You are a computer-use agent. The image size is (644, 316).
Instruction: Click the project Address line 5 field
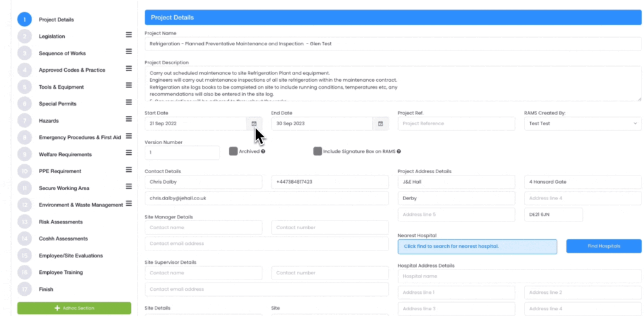pos(457,215)
